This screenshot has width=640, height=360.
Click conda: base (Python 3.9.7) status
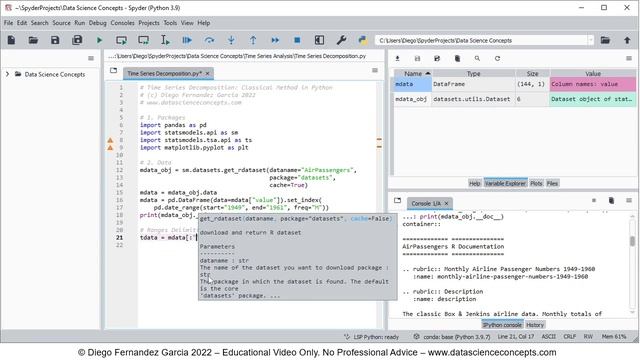(x=452, y=337)
